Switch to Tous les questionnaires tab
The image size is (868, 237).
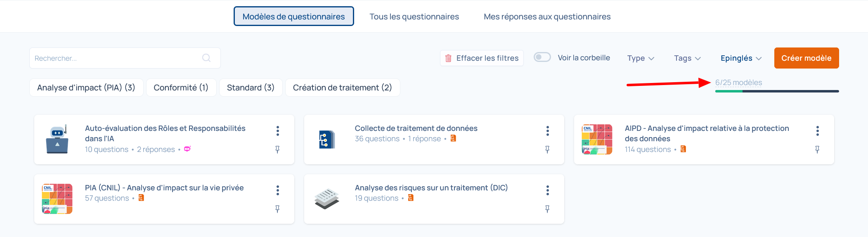coord(414,17)
